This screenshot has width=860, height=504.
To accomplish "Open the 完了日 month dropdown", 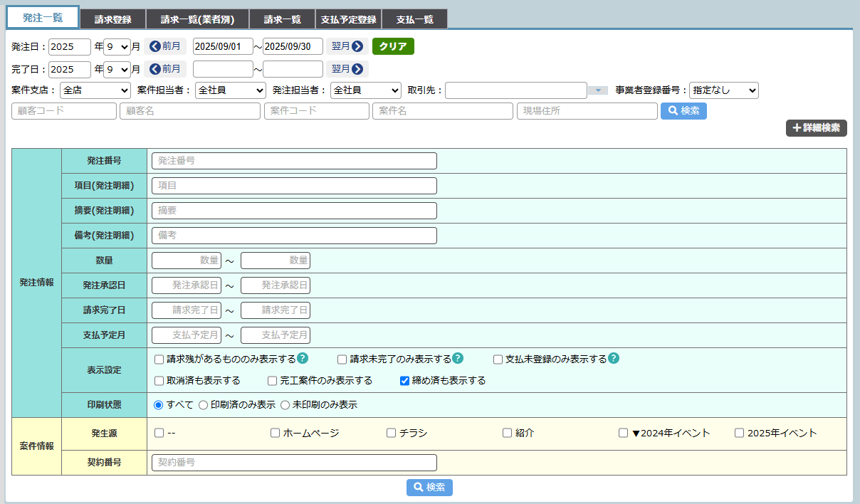I will click(x=117, y=70).
